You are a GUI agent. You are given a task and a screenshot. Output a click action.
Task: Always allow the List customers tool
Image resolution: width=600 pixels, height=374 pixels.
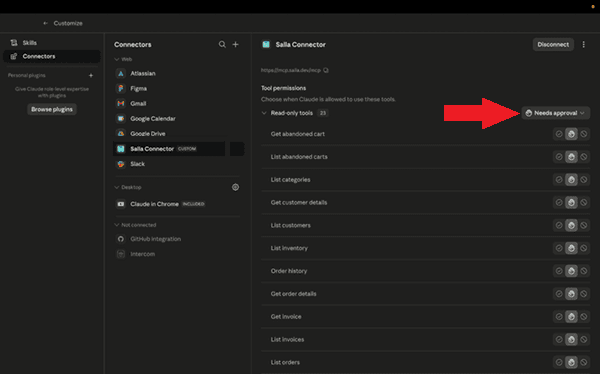click(559, 225)
